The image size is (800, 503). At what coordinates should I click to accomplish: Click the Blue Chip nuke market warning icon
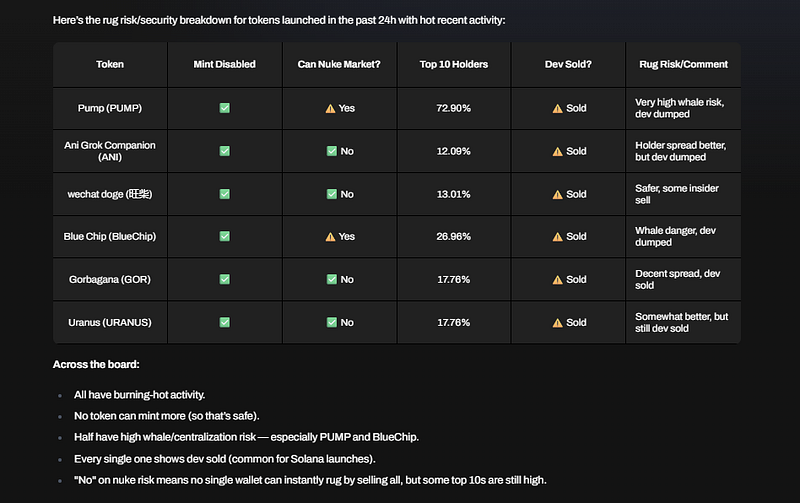pyautogui.click(x=331, y=237)
